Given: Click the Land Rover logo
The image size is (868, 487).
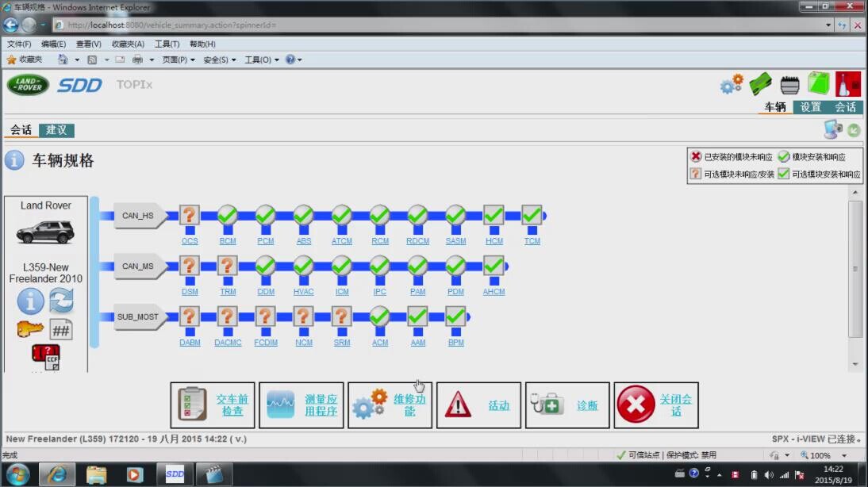Looking at the screenshot, I should pos(29,85).
